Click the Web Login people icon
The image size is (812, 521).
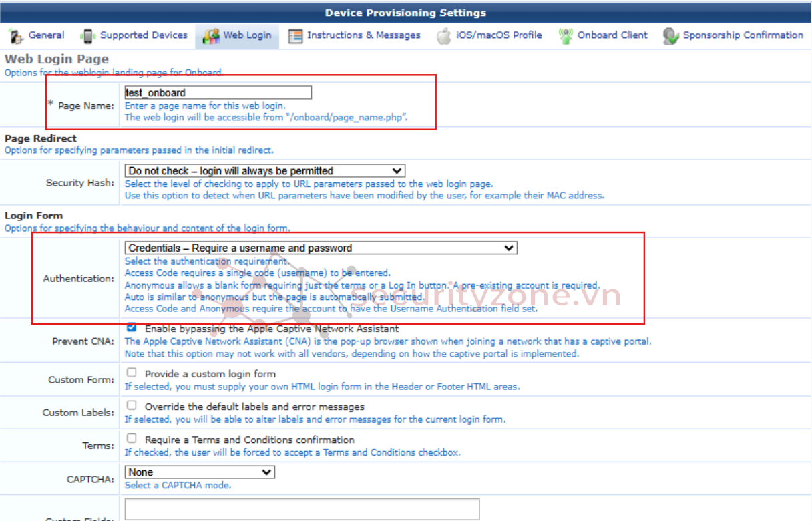pos(211,36)
